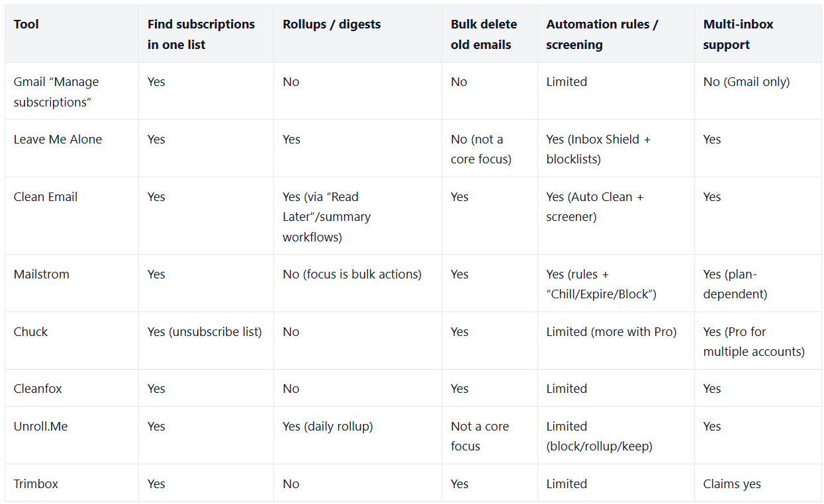
Task: Click "Yes (Inbox Shield + blocklists)" cell
Action: 598,149
